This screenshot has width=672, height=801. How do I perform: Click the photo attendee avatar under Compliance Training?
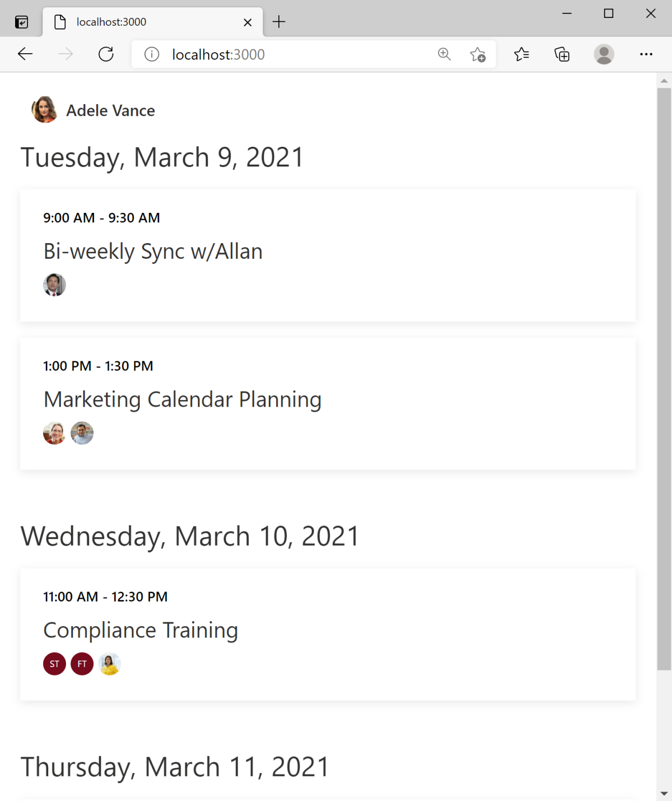[110, 664]
